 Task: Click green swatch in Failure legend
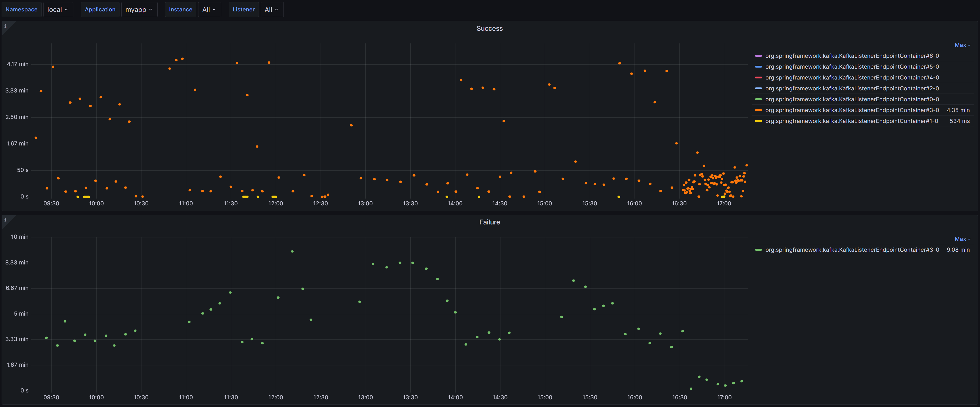click(758, 250)
